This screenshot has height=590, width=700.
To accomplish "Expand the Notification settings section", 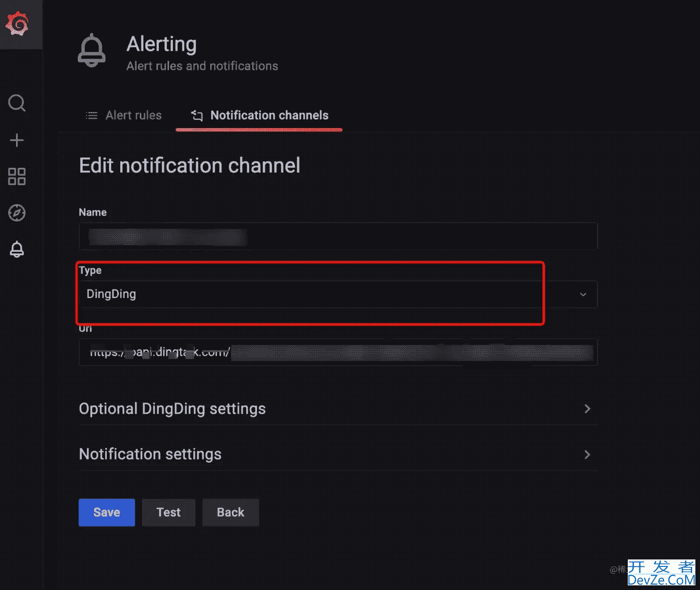I will click(338, 454).
